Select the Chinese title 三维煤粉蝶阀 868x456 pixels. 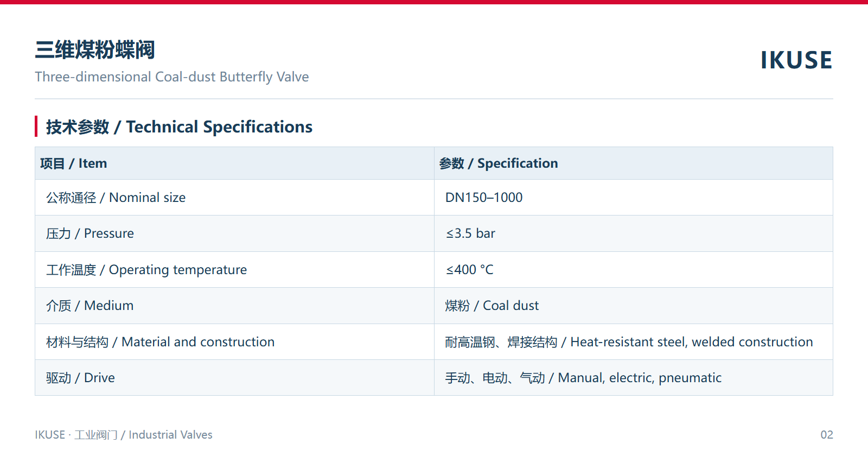point(95,50)
